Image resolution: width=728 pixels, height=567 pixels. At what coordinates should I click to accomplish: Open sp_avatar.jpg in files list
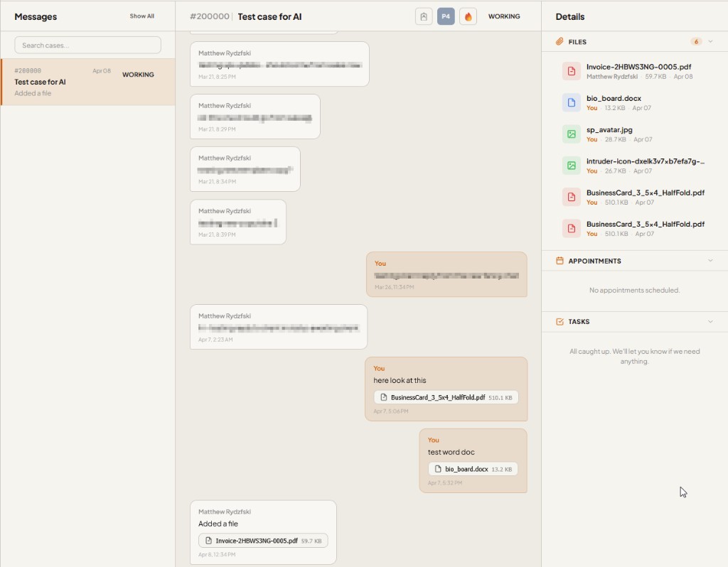[x=609, y=130]
